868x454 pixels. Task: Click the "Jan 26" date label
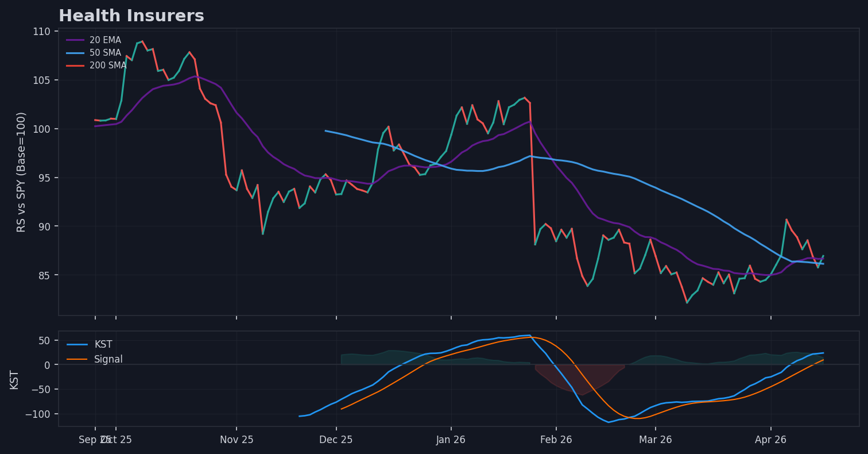(x=451, y=440)
